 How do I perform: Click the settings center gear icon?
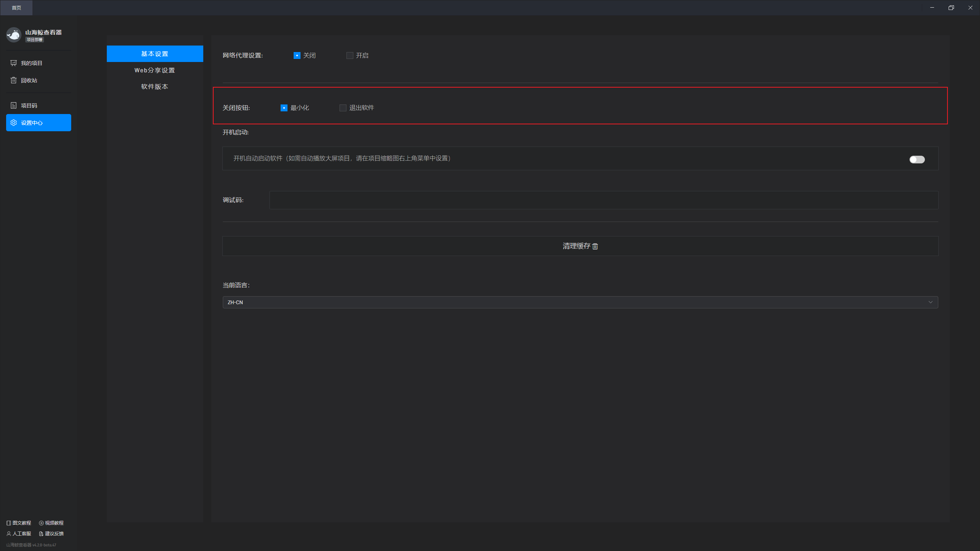[14, 123]
